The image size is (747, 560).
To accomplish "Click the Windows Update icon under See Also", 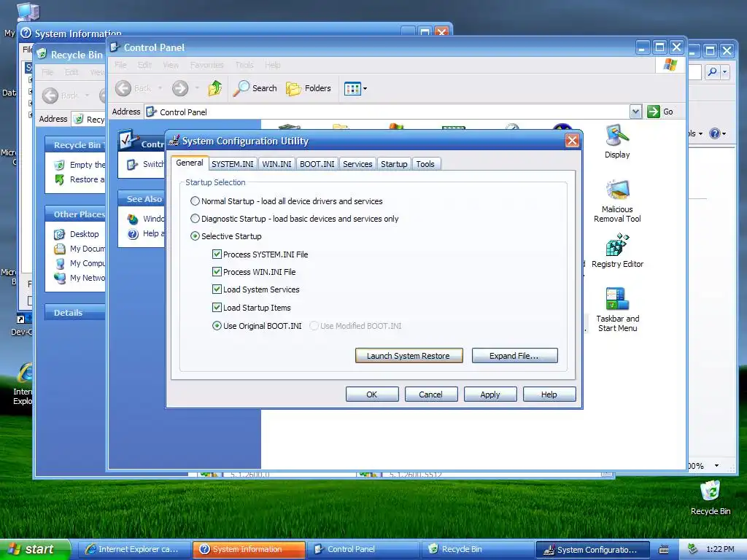I will pos(133,219).
